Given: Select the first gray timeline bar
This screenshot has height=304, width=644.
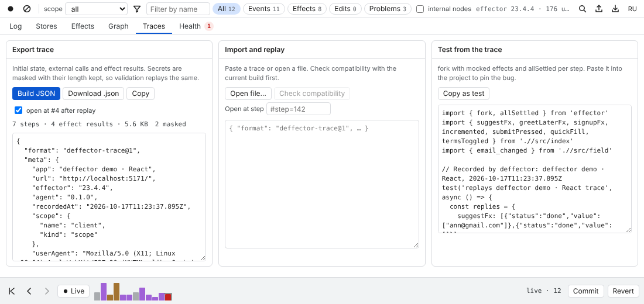Looking at the screenshot, I should pos(97,296).
